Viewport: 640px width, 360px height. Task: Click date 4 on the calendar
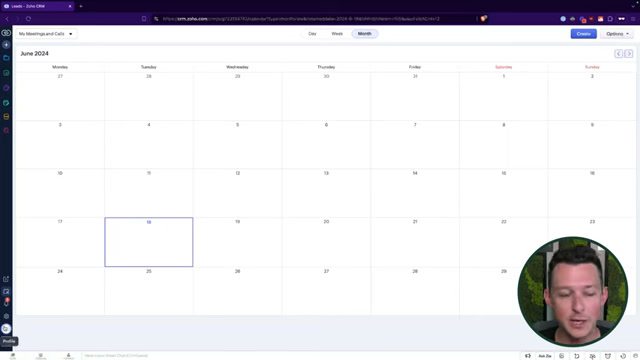pos(149,125)
